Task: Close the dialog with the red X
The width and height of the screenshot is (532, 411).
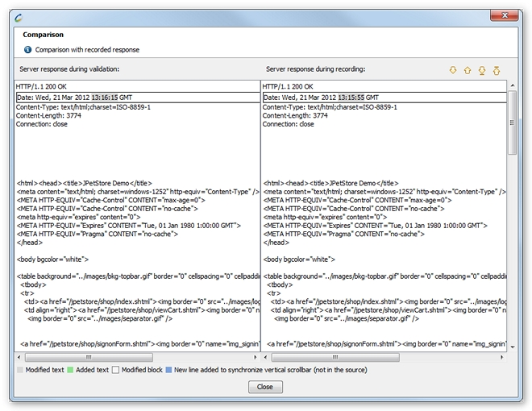Action: (505, 14)
